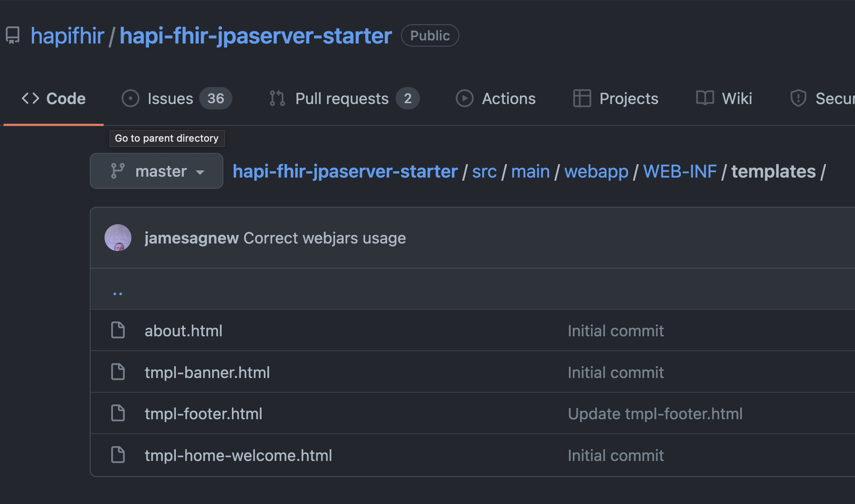This screenshot has height=504, width=855.
Task: Click the Security shield icon
Action: click(798, 98)
